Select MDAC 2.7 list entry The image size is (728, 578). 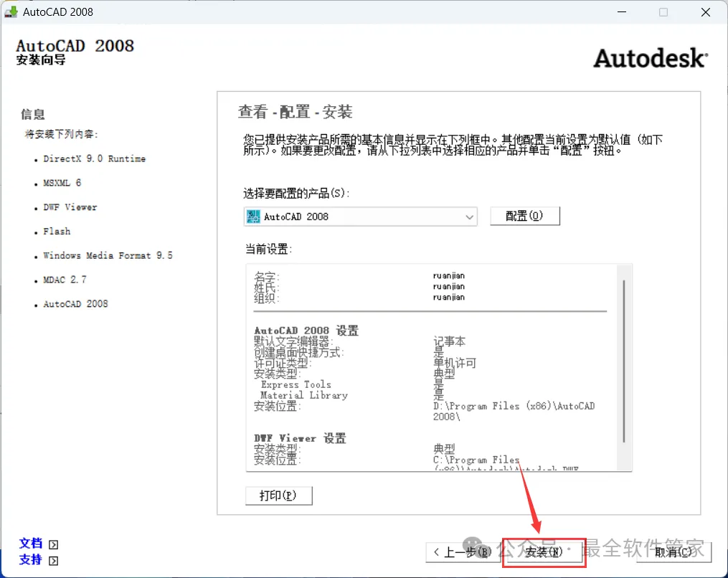point(65,280)
